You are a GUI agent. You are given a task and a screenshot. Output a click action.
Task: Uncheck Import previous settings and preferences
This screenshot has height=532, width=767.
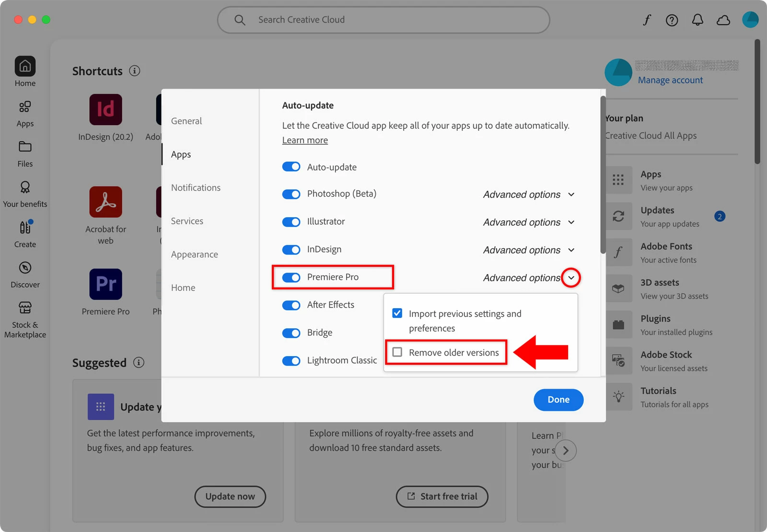(x=397, y=313)
